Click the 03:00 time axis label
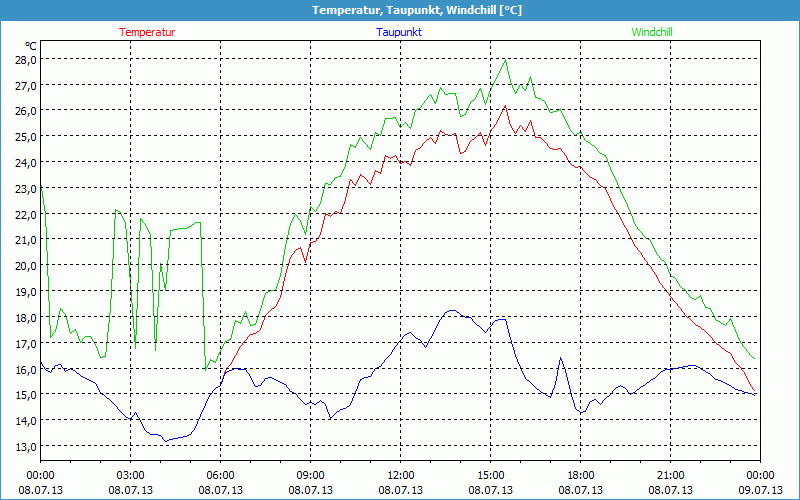 point(131,476)
